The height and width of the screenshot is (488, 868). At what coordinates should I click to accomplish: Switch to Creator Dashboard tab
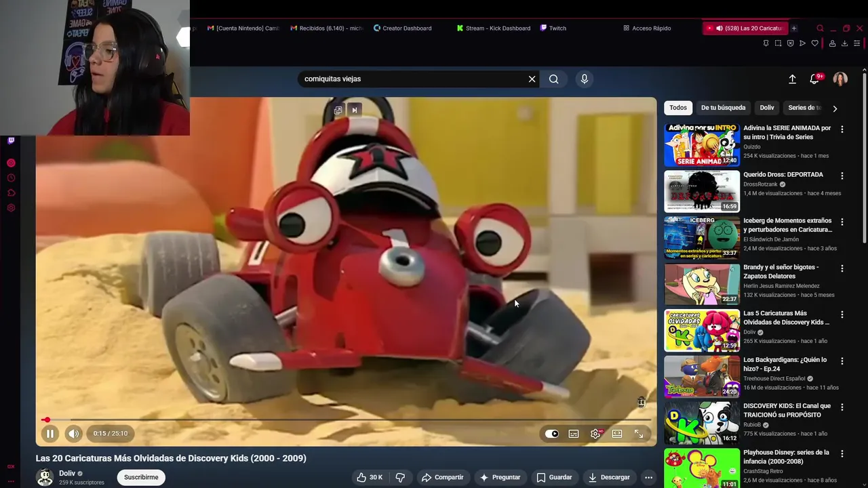tap(403, 28)
